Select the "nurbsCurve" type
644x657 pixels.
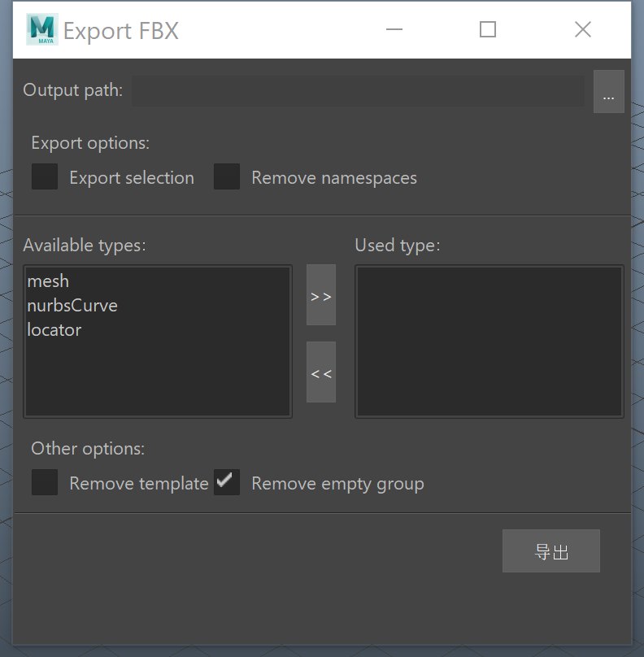(x=72, y=305)
